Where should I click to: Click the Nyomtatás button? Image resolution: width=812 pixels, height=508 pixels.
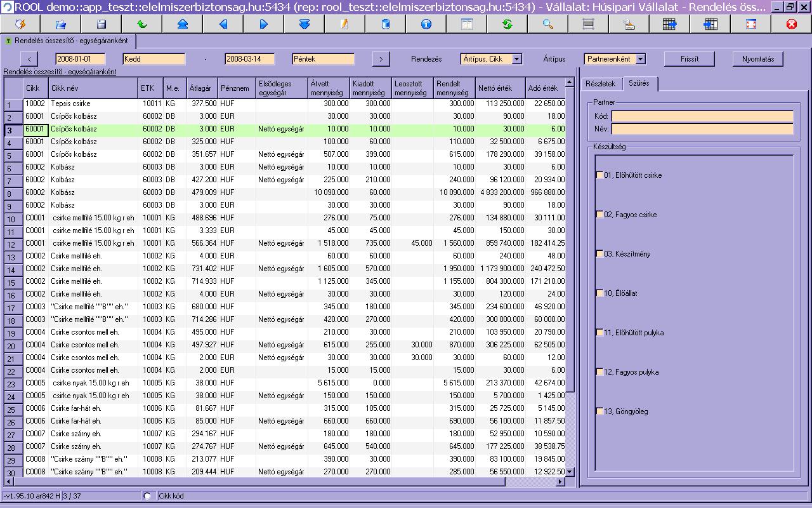click(757, 59)
